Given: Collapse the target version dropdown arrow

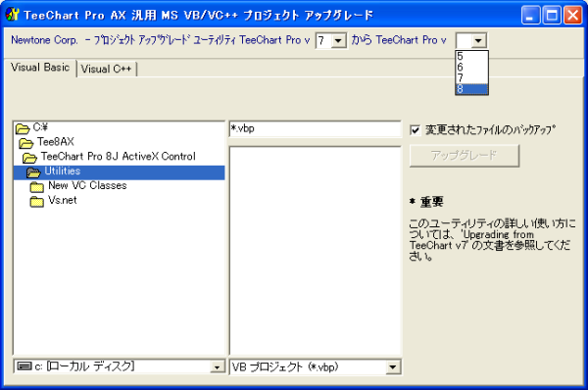Looking at the screenshot, I should pos(478,40).
